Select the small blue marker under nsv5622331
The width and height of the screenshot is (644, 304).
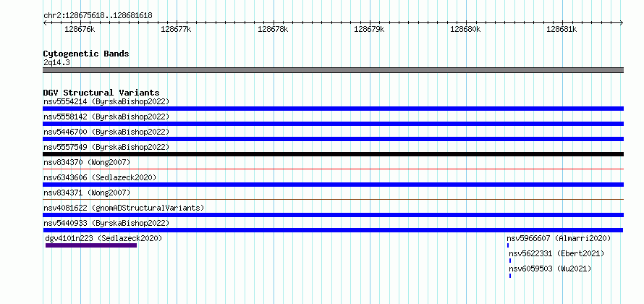[x=510, y=261]
